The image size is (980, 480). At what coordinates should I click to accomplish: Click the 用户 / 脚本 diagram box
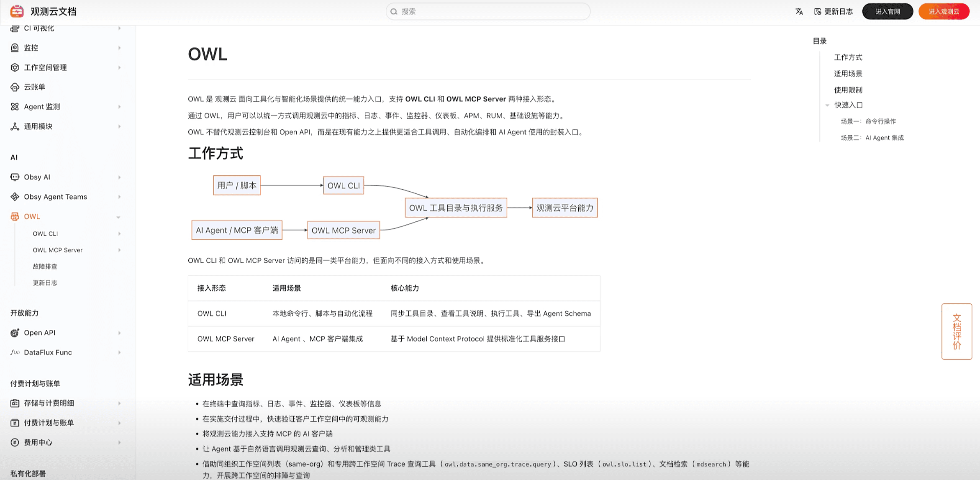tap(237, 185)
